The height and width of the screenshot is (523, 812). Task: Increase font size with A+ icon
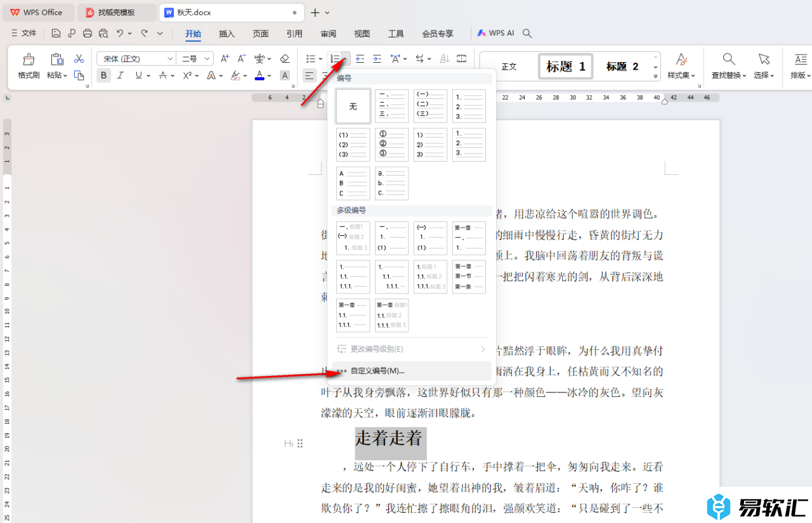tap(225, 58)
